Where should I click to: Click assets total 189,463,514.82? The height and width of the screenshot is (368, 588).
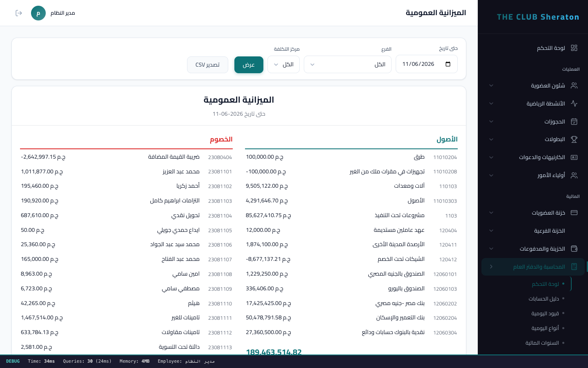[274, 352]
